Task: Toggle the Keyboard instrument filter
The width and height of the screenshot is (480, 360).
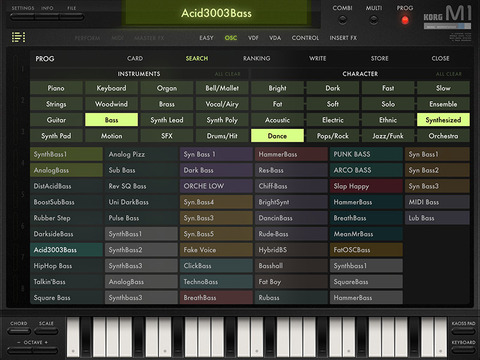Action: (111, 88)
